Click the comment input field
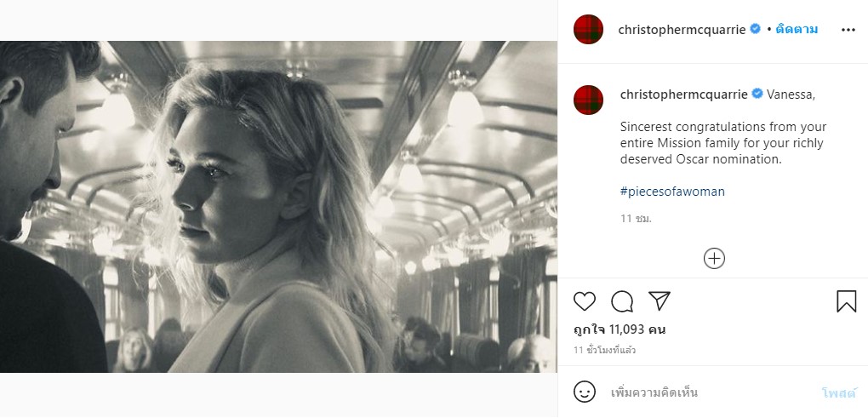Screen dimensions: 868x418 pyautogui.click(x=706, y=392)
